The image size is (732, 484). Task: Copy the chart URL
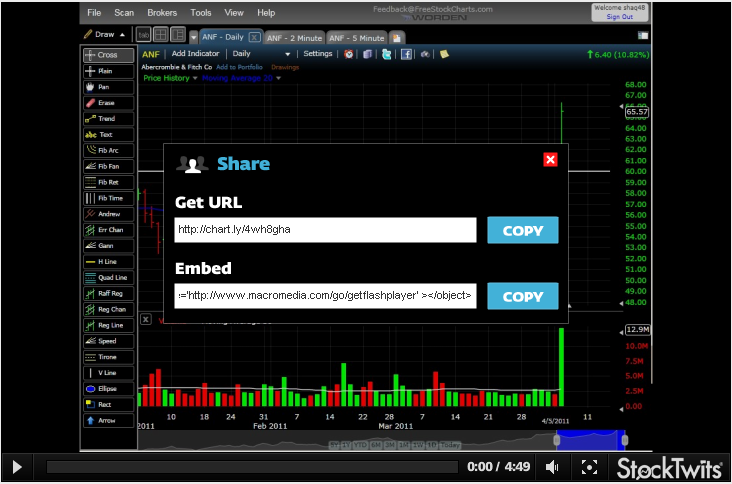(x=523, y=230)
